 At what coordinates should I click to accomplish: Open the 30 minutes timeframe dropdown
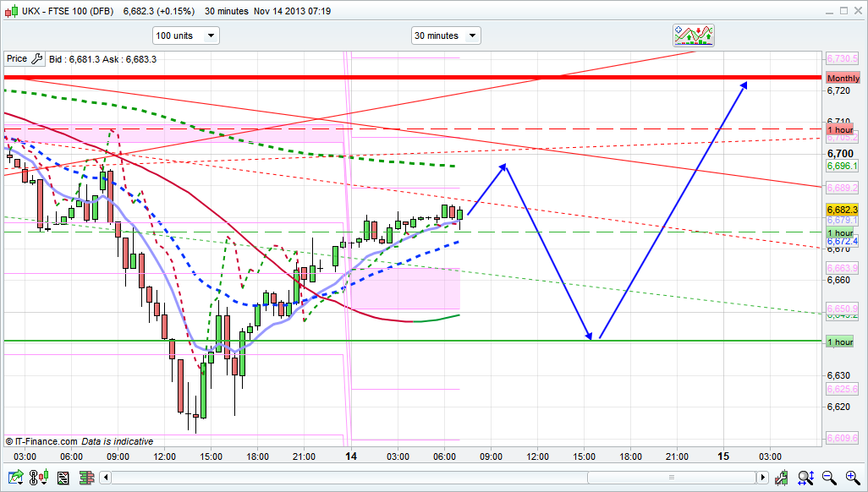(x=445, y=36)
